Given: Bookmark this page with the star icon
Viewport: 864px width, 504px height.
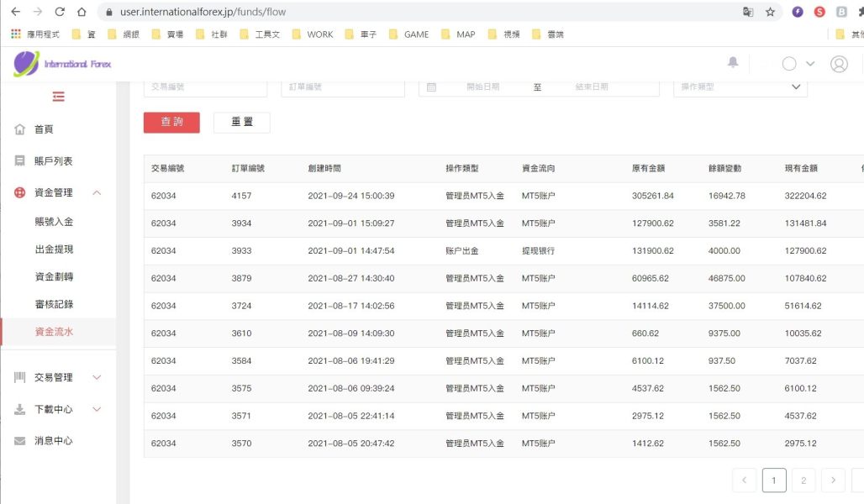Looking at the screenshot, I should [770, 12].
